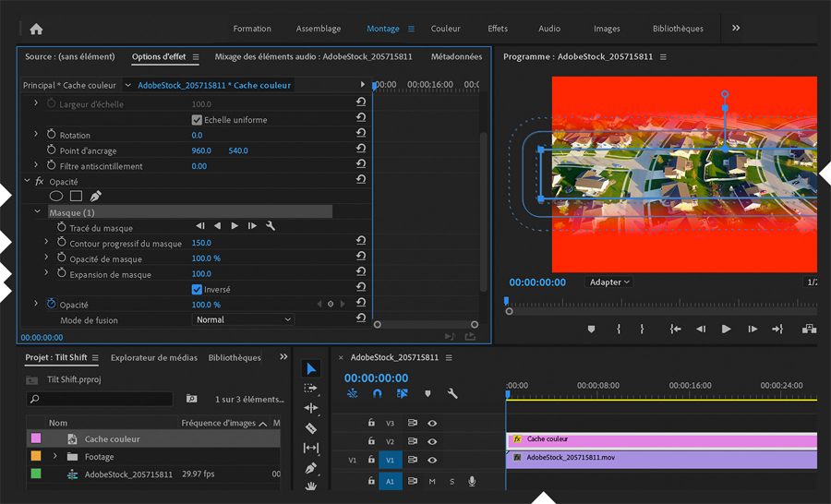Click the Home icon

click(x=36, y=29)
